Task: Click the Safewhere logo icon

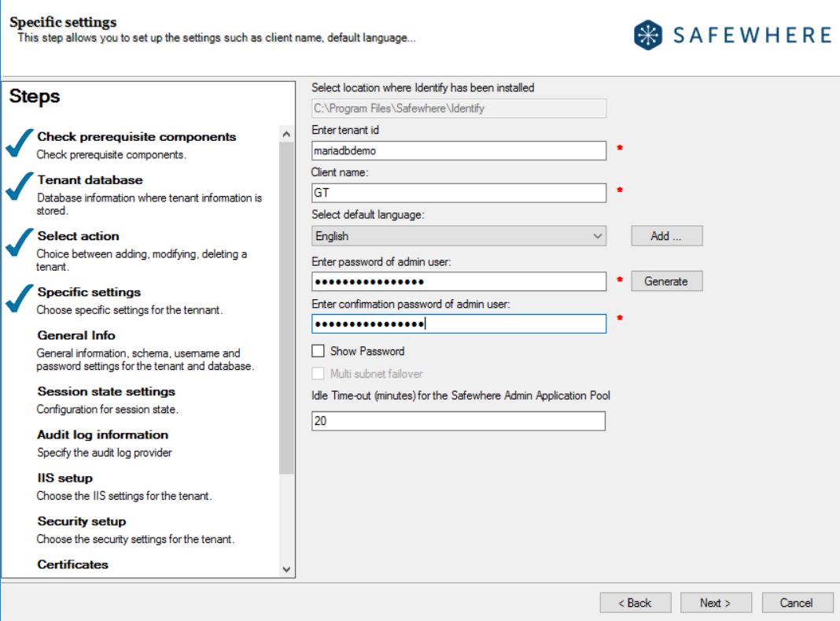Action: [647, 35]
